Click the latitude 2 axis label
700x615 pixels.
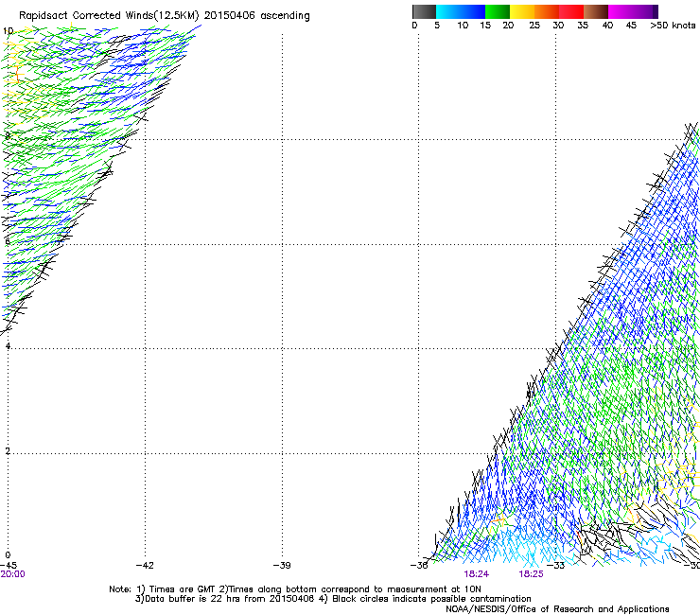point(8,451)
